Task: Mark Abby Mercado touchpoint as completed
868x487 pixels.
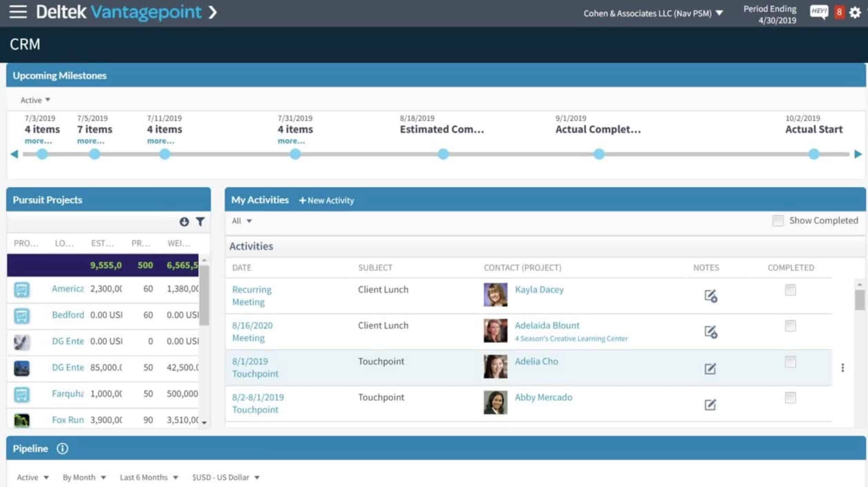Action: (x=790, y=398)
